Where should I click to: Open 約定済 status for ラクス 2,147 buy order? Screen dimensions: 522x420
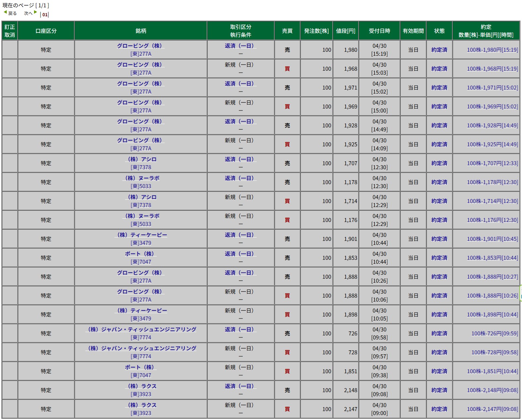[439, 409]
